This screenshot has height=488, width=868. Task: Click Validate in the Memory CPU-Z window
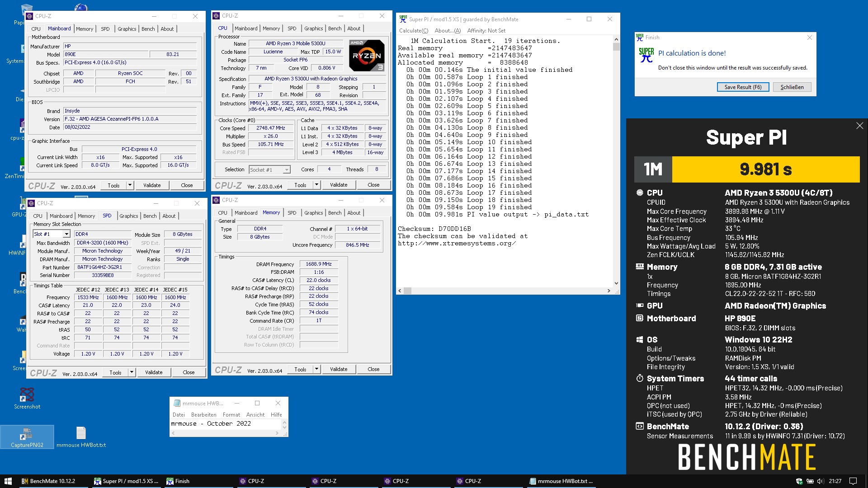[x=339, y=369]
